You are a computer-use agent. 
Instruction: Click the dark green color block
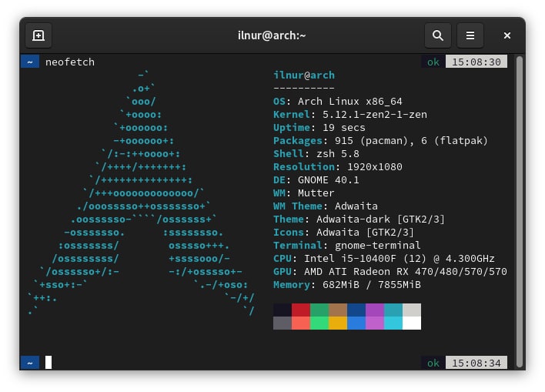click(319, 310)
